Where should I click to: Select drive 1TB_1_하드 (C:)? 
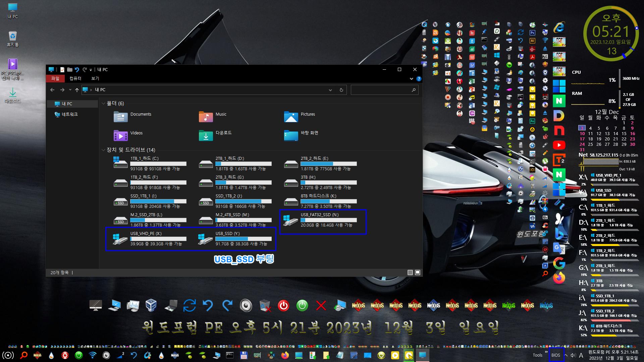tap(150, 164)
